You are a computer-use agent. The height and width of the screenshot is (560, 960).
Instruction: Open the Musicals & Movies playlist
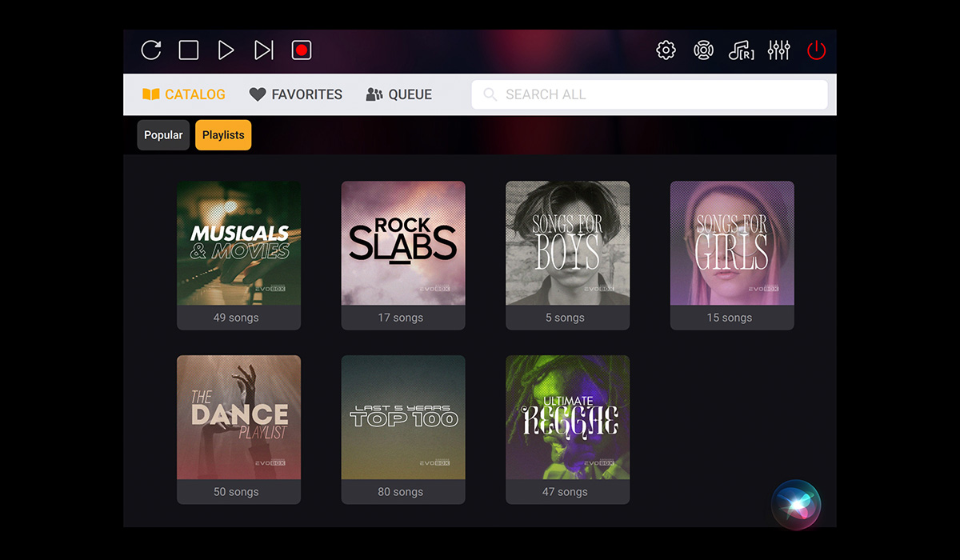(238, 243)
